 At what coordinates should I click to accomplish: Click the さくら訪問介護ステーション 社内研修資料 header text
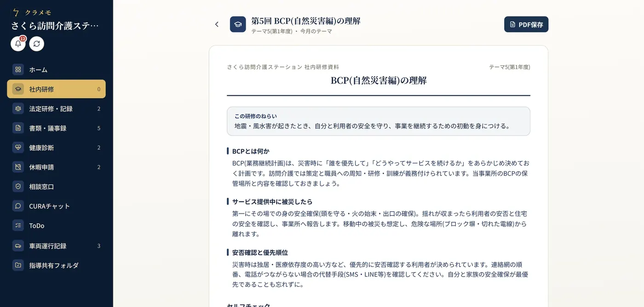(x=283, y=67)
